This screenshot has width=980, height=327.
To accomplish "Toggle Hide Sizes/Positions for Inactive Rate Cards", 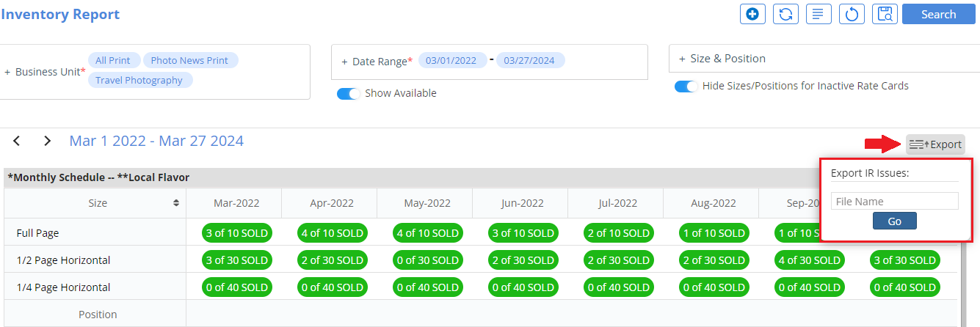I will pos(686,87).
